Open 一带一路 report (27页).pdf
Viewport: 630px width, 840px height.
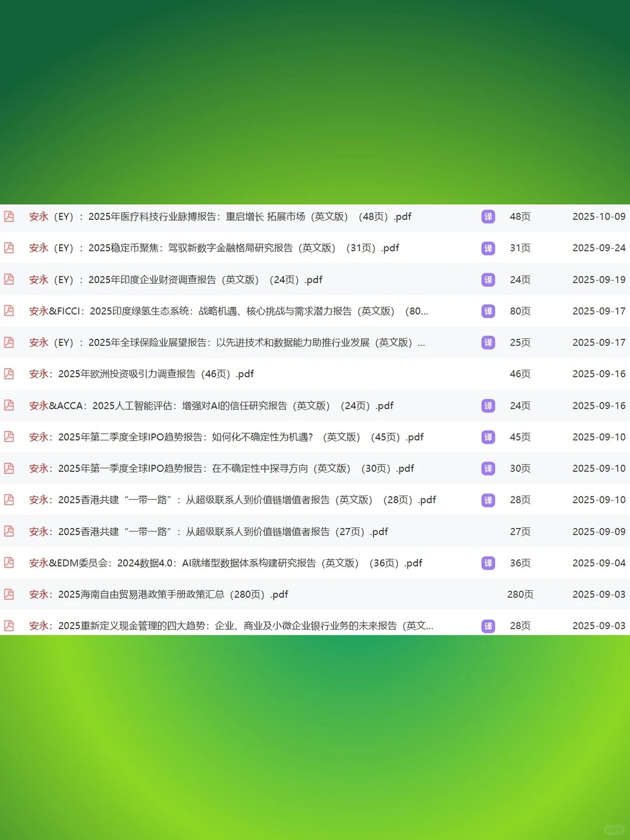[208, 531]
